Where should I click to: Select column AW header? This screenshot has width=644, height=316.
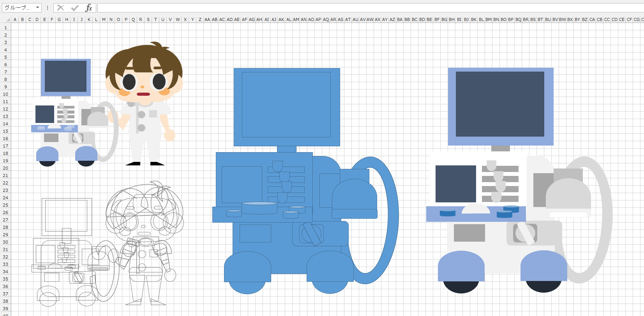[370, 19]
